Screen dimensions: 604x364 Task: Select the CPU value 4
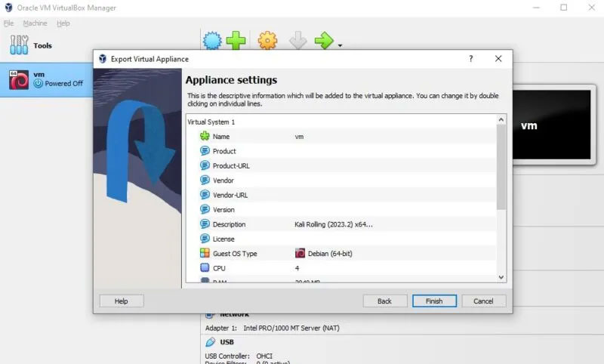pyautogui.click(x=297, y=268)
